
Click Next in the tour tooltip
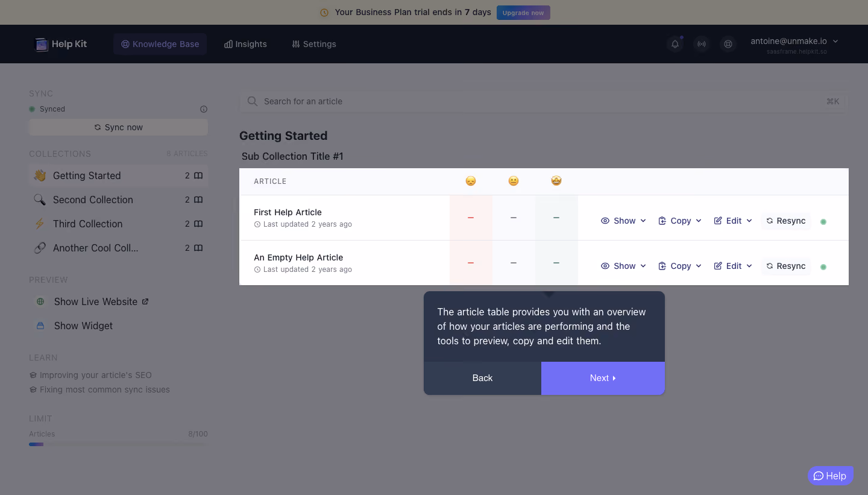coord(603,378)
